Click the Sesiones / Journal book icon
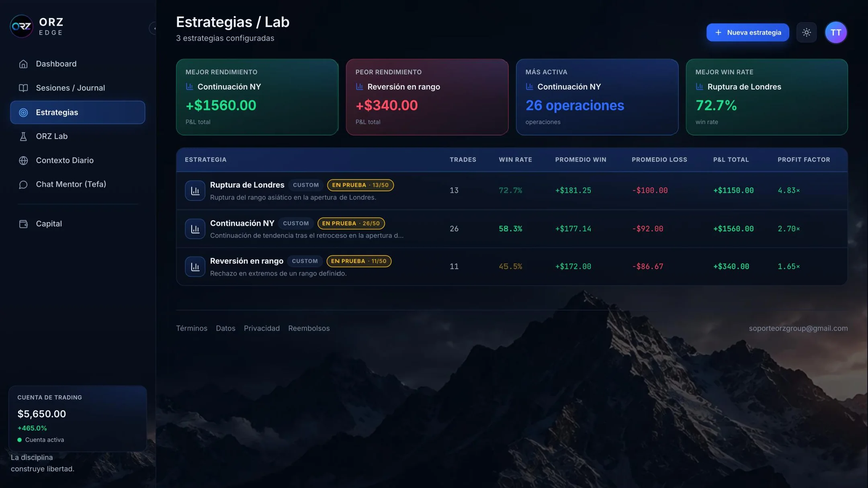868x488 pixels. pyautogui.click(x=23, y=88)
